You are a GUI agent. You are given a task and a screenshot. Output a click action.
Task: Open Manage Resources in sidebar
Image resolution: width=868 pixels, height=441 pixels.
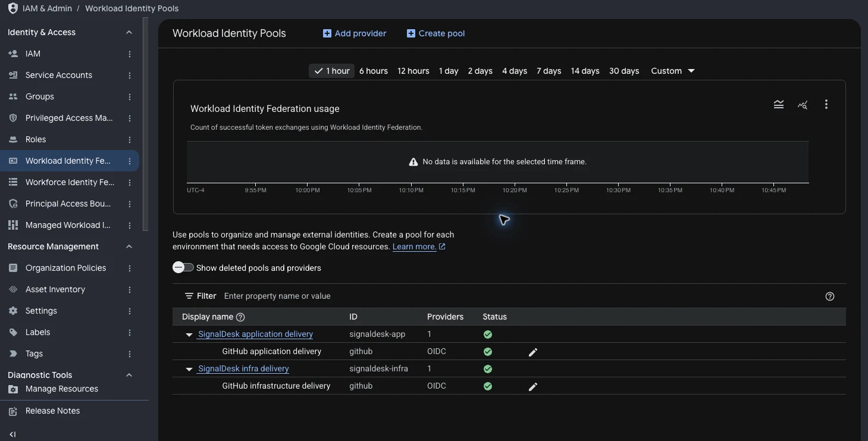point(70,389)
